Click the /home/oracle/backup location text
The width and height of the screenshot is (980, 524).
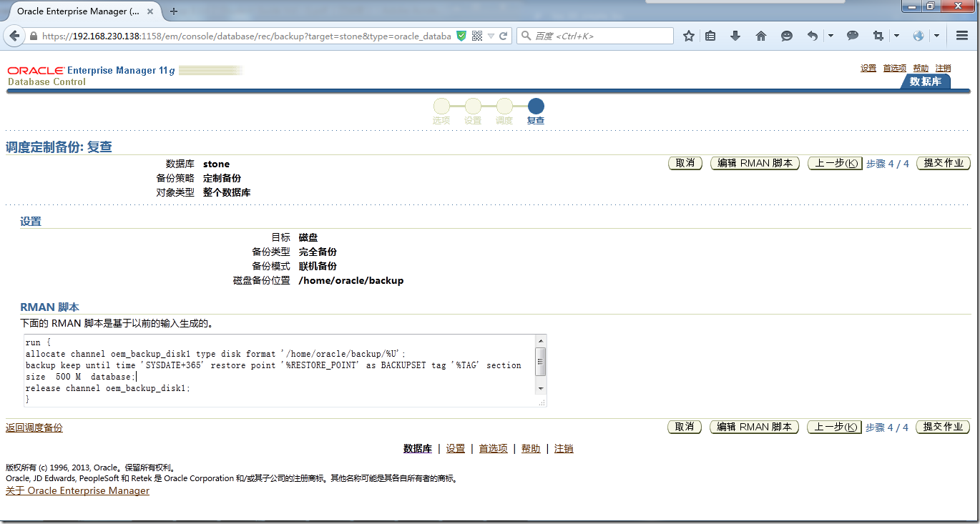(351, 281)
